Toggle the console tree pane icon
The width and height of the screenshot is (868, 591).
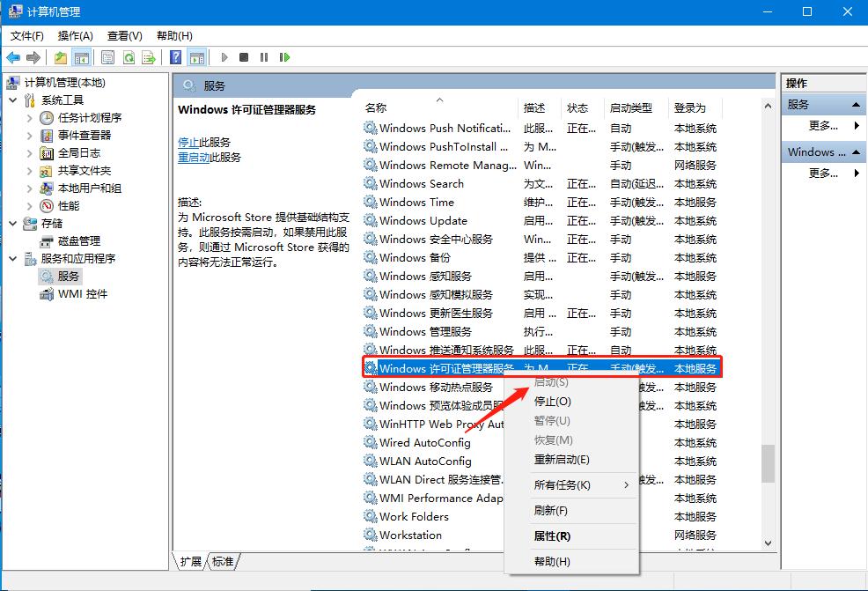pos(79,57)
